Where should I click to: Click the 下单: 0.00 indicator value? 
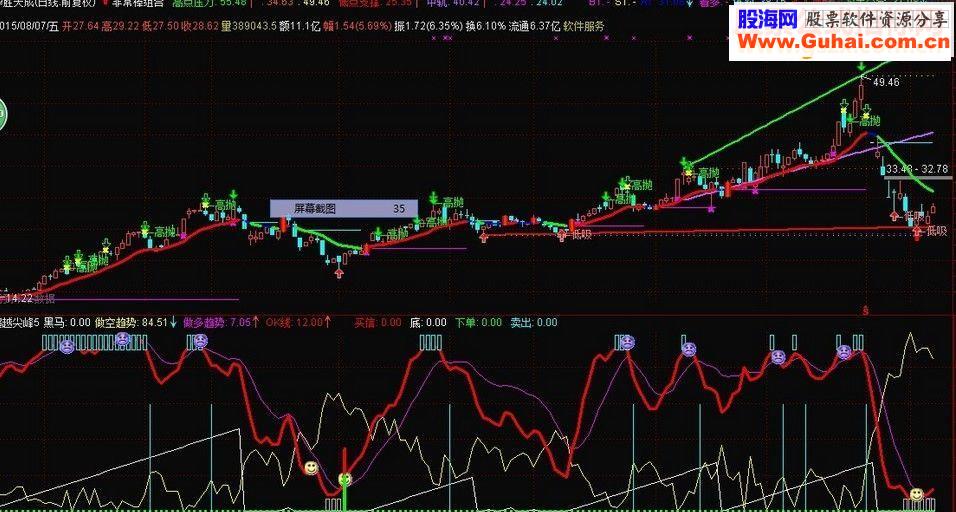[x=479, y=322]
